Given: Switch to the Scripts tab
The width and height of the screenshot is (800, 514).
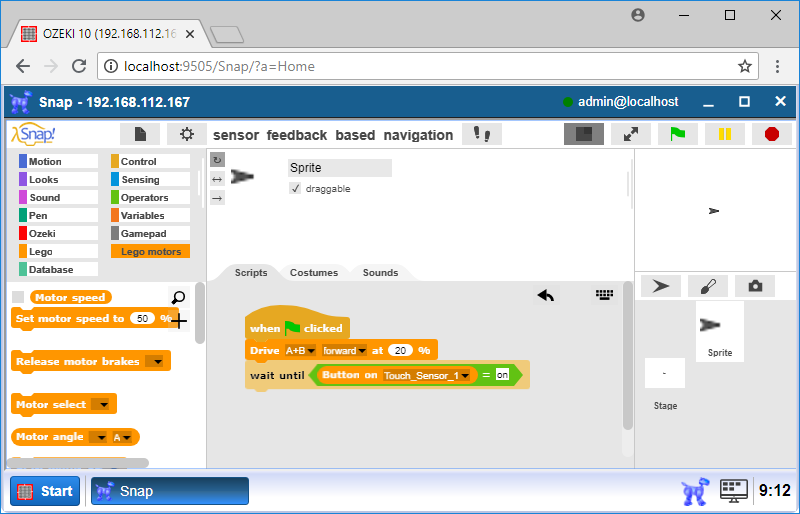Looking at the screenshot, I should (251, 273).
